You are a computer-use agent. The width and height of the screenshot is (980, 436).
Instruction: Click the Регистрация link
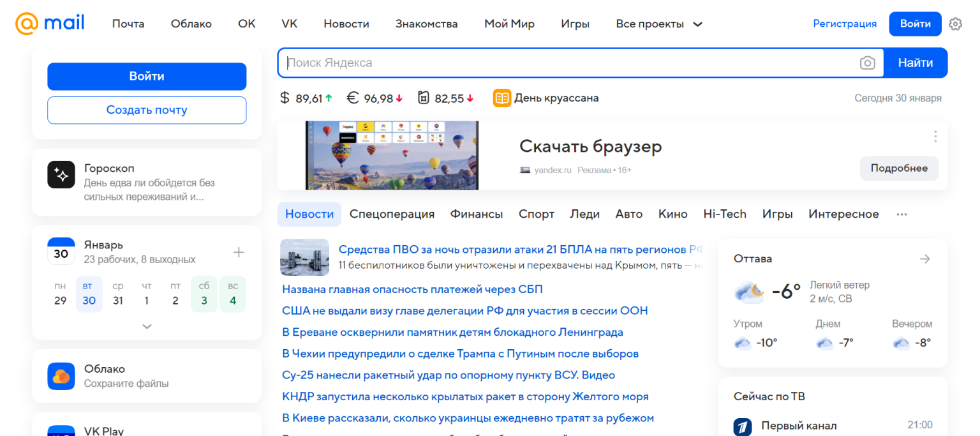point(845,24)
